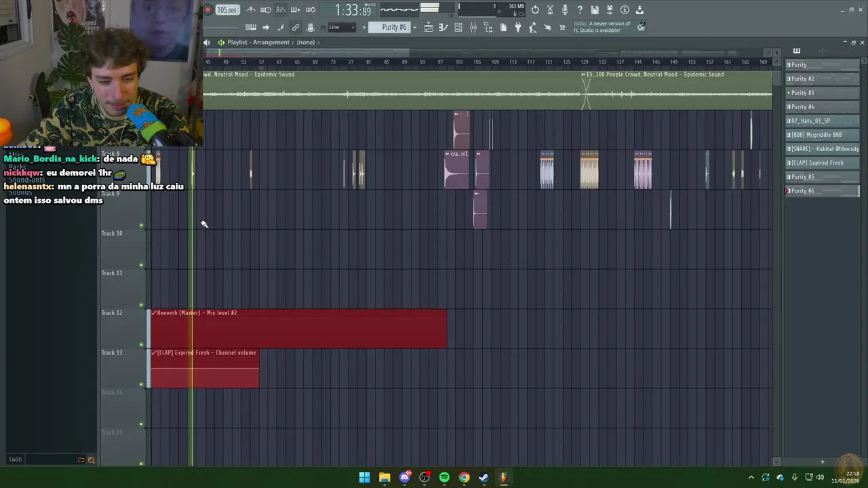This screenshot has height=488, width=868.
Task: Toggle blend recording overdub icon
Action: pyautogui.click(x=296, y=9)
